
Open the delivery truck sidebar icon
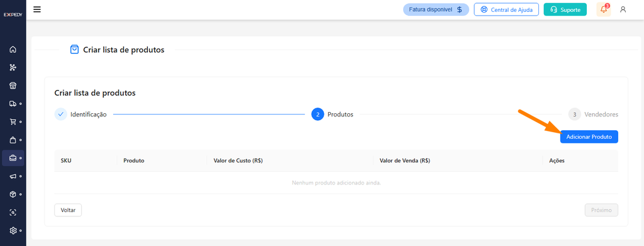coord(13,103)
